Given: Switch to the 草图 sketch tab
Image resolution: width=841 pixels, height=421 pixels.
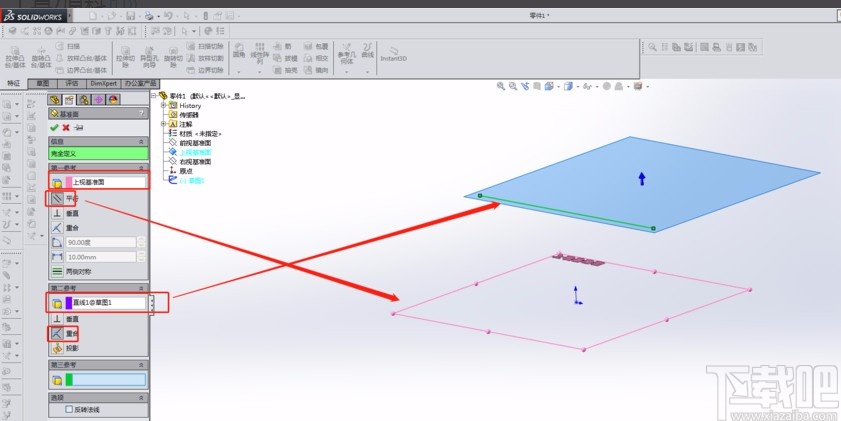Looking at the screenshot, I should (42, 84).
